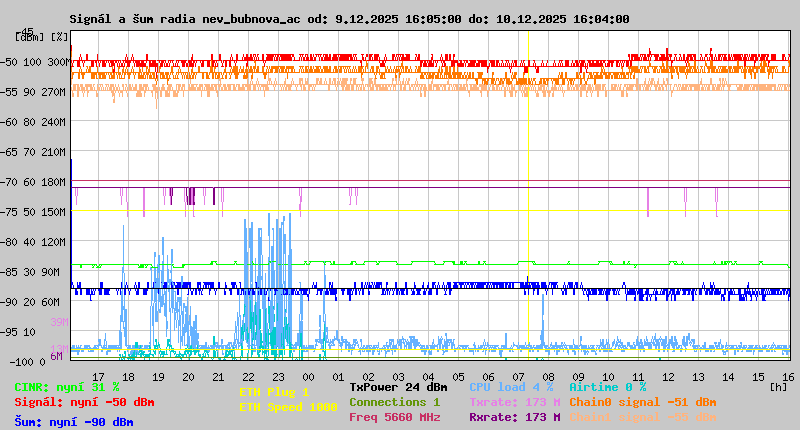The width and height of the screenshot is (800, 430).
Task: Click the CINR legend label
Action: pos(67,387)
